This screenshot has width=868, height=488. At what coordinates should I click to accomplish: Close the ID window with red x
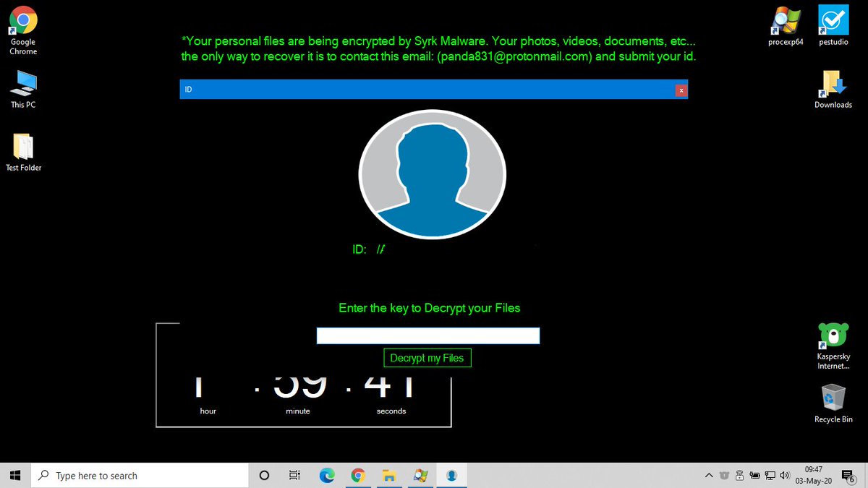pyautogui.click(x=681, y=90)
